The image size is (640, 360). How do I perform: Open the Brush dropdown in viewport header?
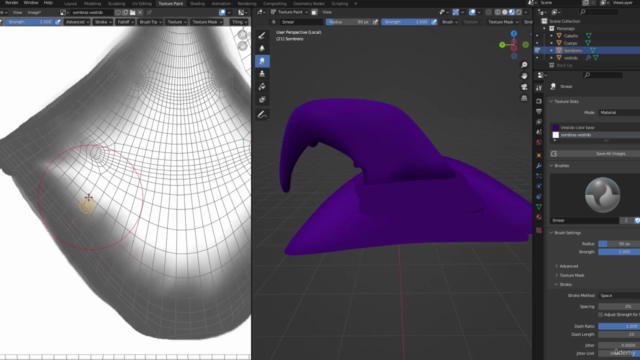pyautogui.click(x=449, y=22)
